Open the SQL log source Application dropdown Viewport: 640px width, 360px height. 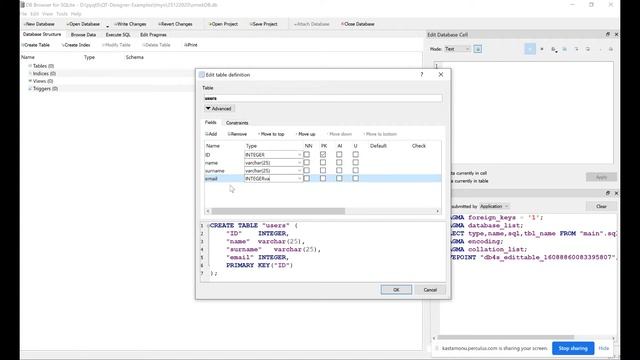[494, 207]
